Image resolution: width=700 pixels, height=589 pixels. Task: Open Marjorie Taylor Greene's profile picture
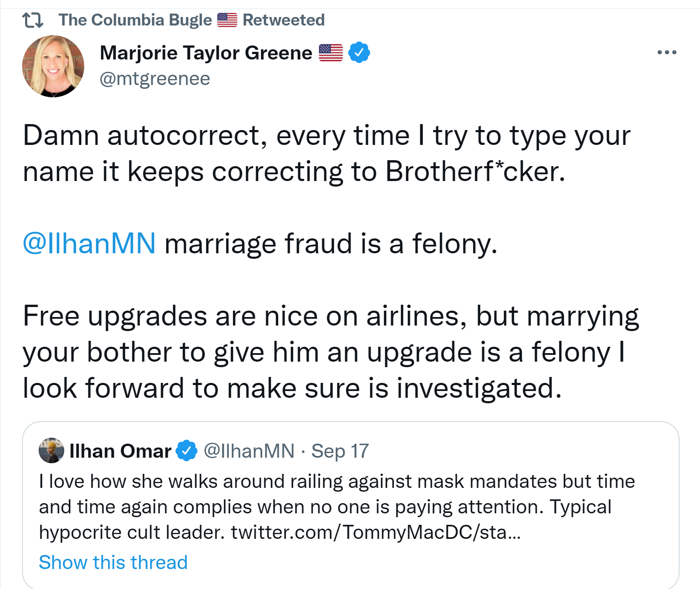coord(53,66)
